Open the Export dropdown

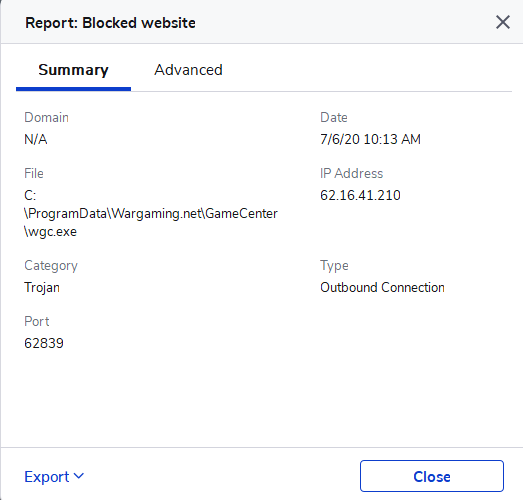54,477
